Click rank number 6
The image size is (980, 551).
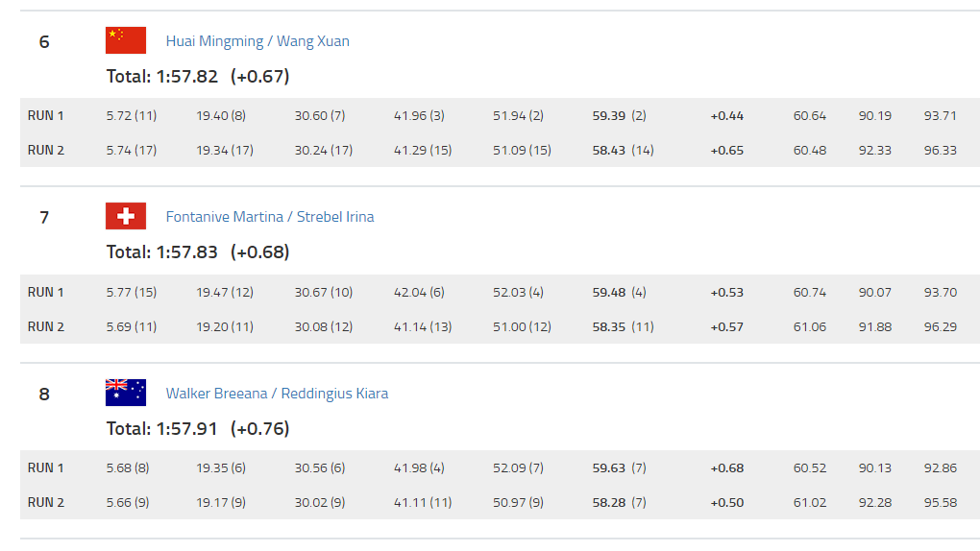tap(44, 42)
